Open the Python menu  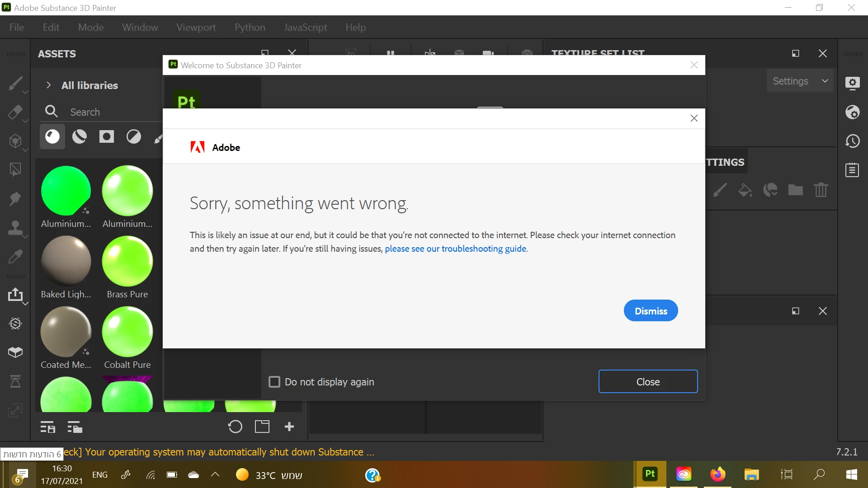250,27
